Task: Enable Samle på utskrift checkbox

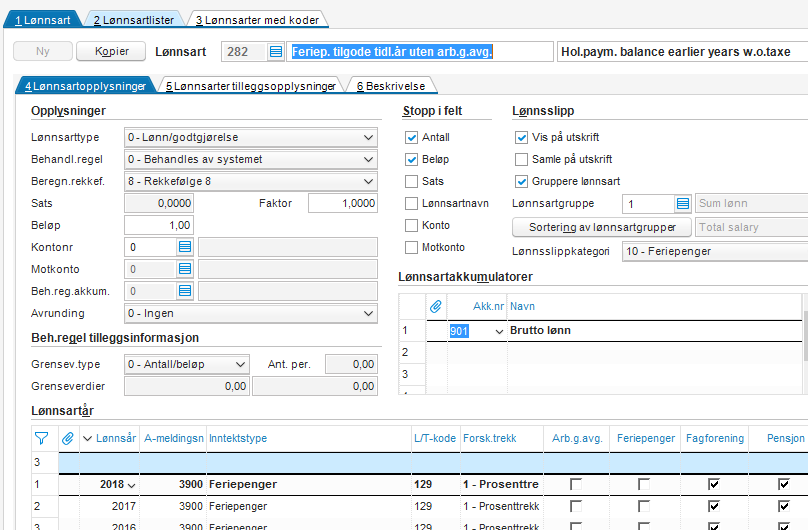Action: (521, 160)
